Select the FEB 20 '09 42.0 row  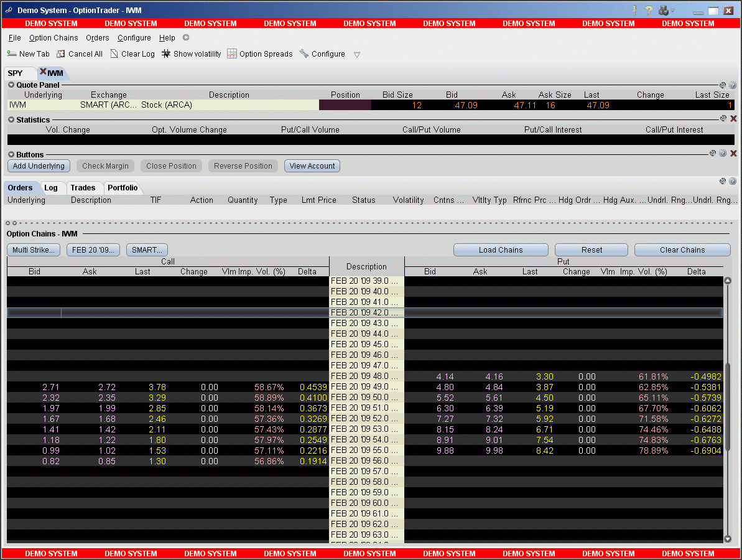(365, 312)
